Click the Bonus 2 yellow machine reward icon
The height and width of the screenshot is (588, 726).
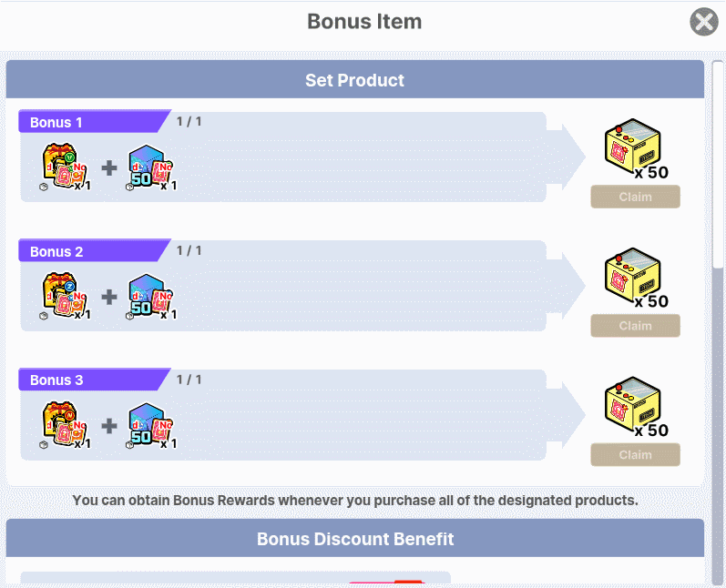click(633, 278)
